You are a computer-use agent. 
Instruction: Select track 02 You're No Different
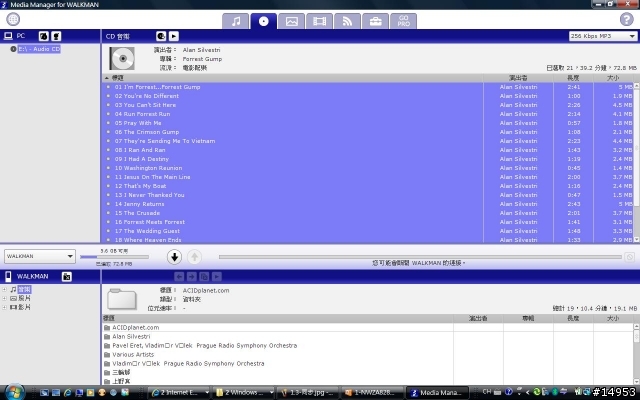point(367,96)
